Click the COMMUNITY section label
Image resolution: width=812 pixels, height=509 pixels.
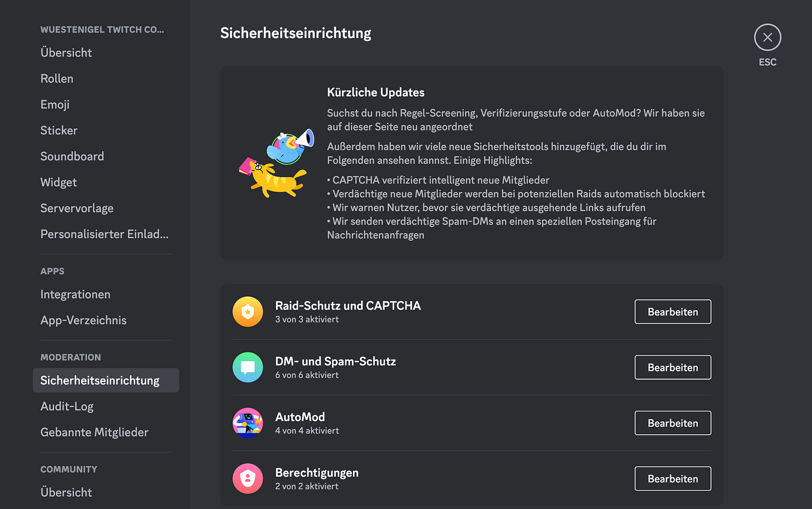coord(69,469)
